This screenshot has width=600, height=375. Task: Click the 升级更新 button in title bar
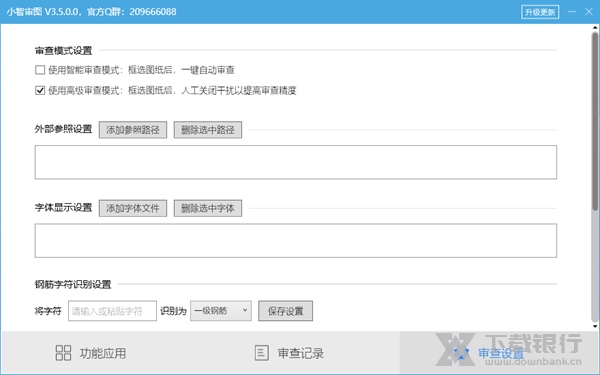point(540,12)
